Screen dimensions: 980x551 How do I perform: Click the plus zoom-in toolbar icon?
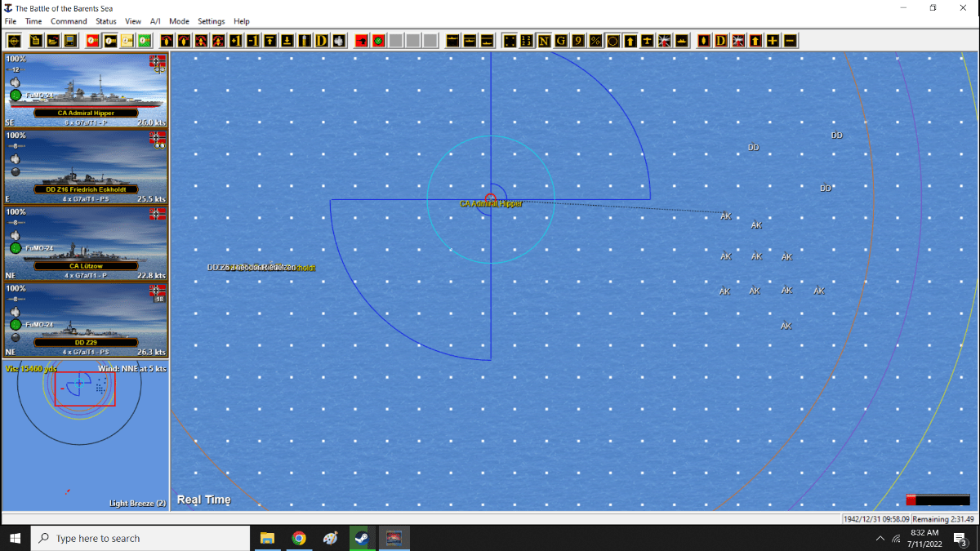[x=772, y=41]
